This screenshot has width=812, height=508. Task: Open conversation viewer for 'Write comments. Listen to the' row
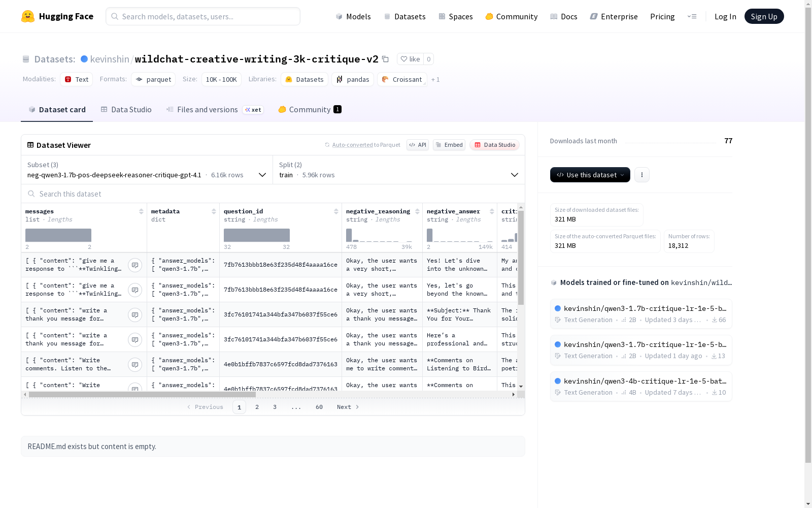click(x=135, y=365)
